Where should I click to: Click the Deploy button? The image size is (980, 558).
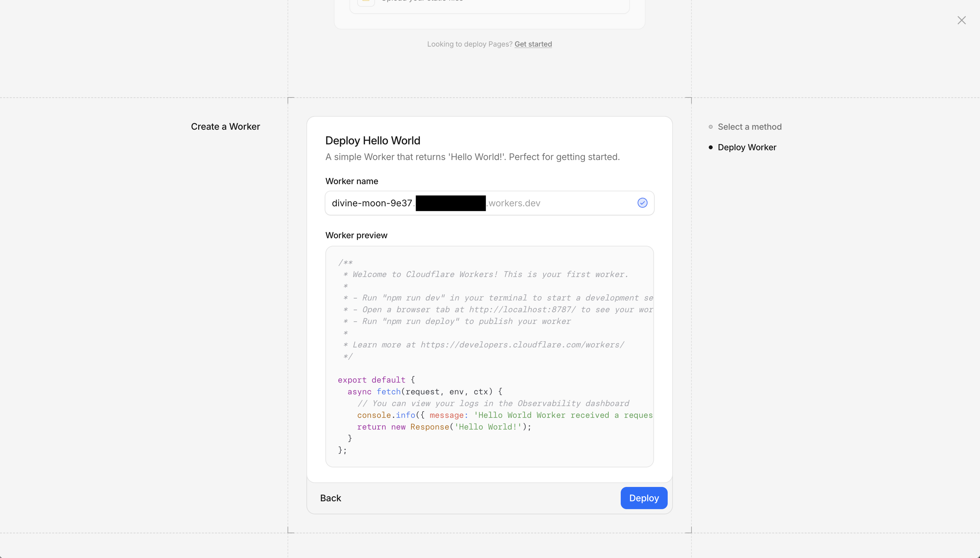pyautogui.click(x=644, y=498)
